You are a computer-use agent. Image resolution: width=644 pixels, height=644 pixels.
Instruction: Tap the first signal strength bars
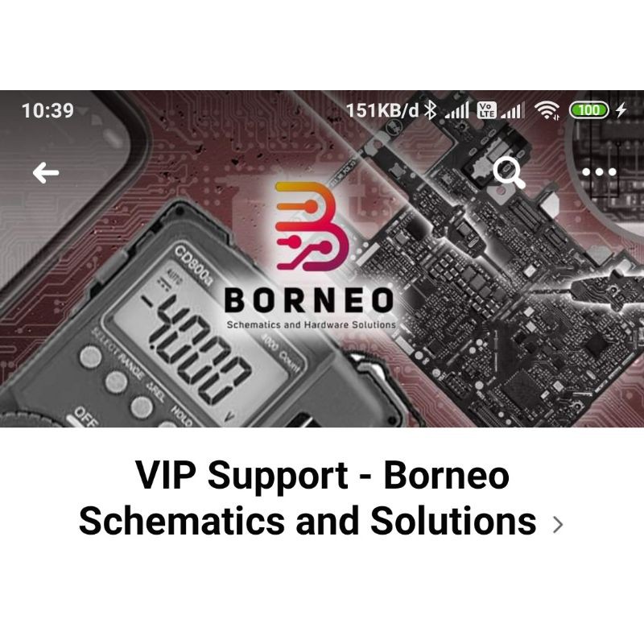pos(456,110)
